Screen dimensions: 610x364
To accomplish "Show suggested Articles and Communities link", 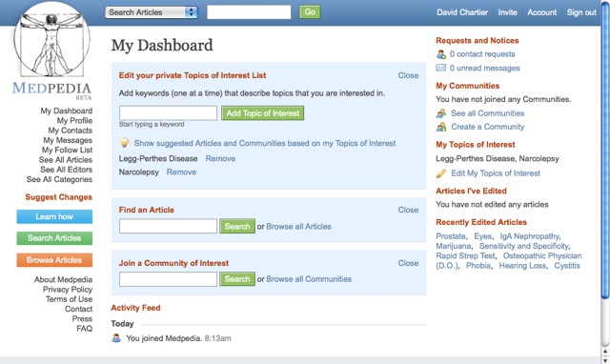I will [x=265, y=143].
